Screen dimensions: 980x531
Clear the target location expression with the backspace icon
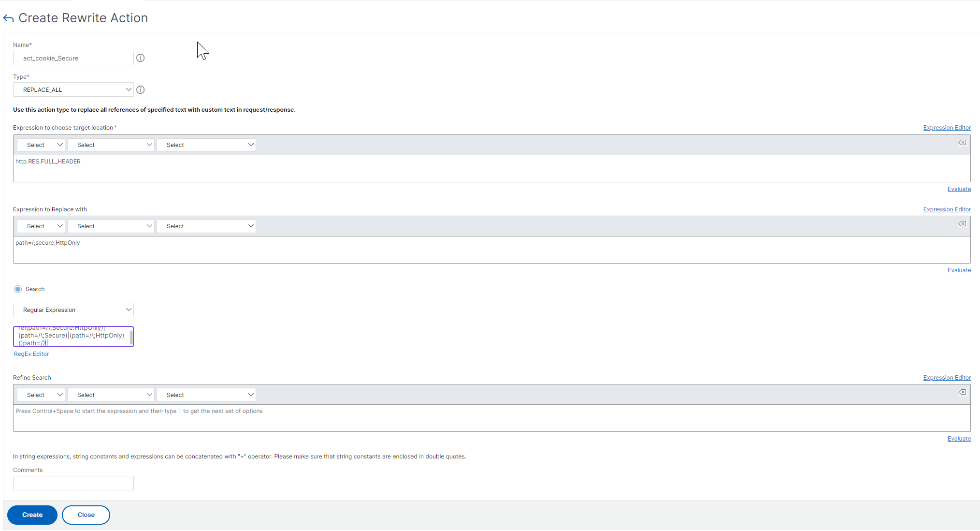click(x=962, y=143)
